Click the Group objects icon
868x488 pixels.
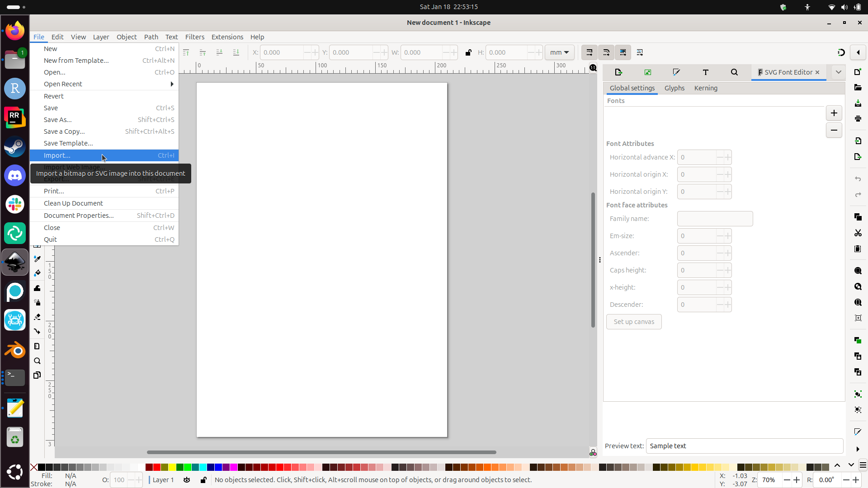tap(858, 394)
